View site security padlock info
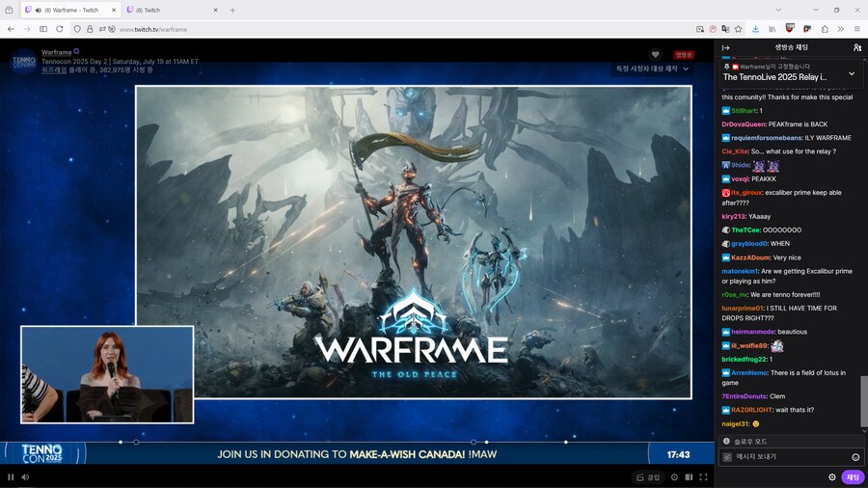 click(90, 29)
